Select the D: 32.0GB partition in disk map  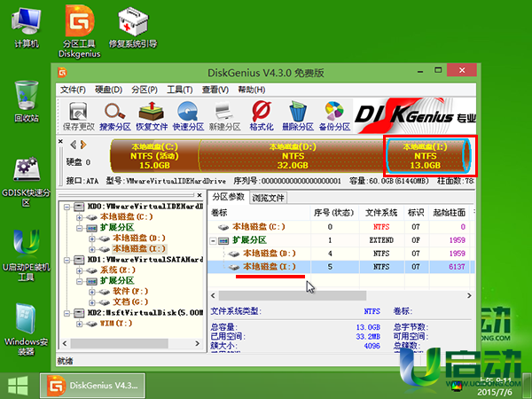293,156
